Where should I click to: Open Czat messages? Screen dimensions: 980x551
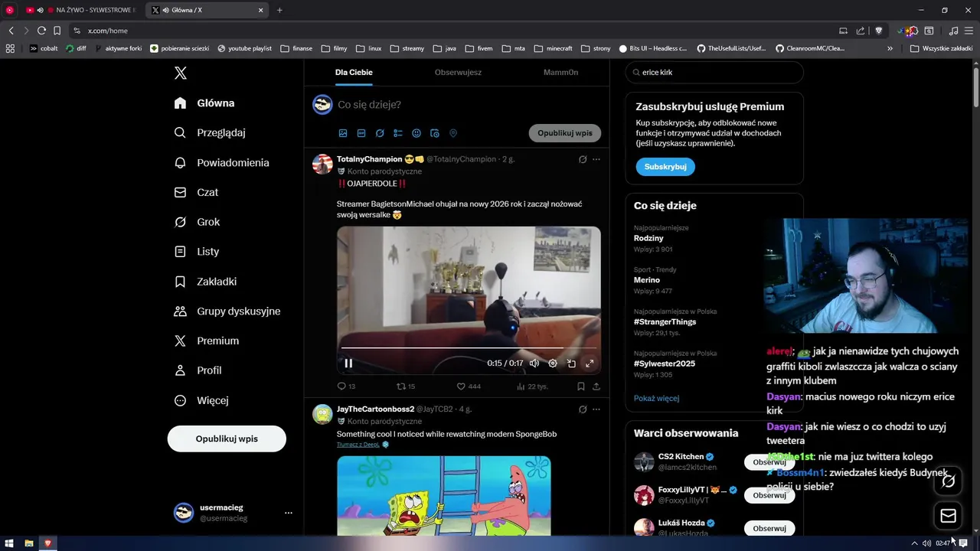point(196,192)
